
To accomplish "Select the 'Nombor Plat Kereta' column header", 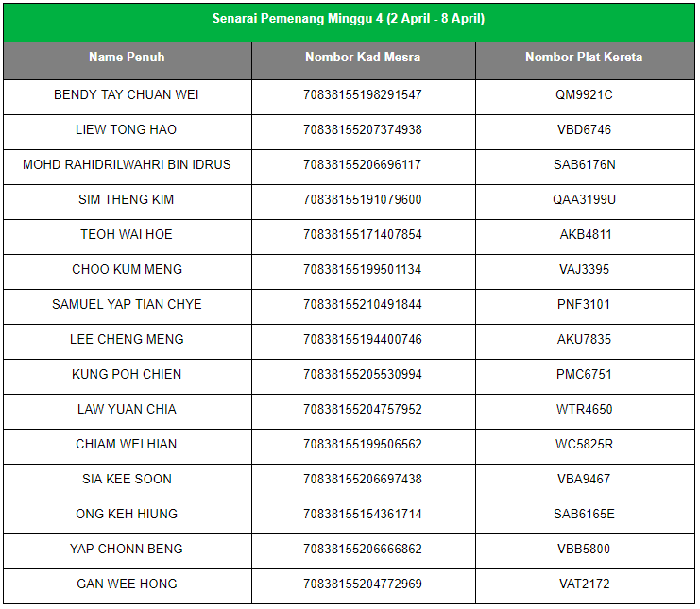I will point(584,58).
